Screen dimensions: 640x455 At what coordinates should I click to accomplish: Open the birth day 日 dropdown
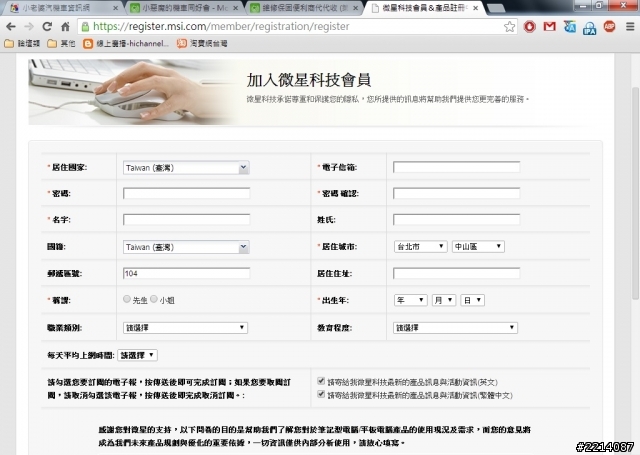(x=472, y=300)
